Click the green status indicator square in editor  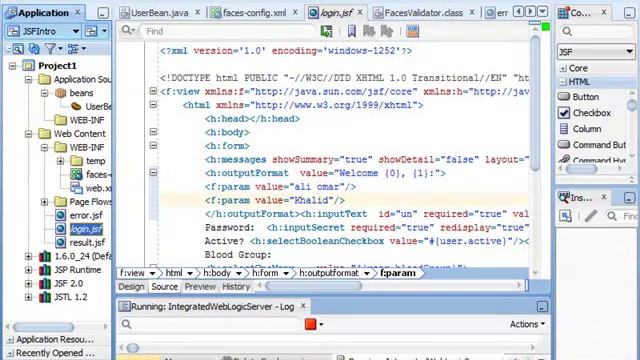pos(545,27)
